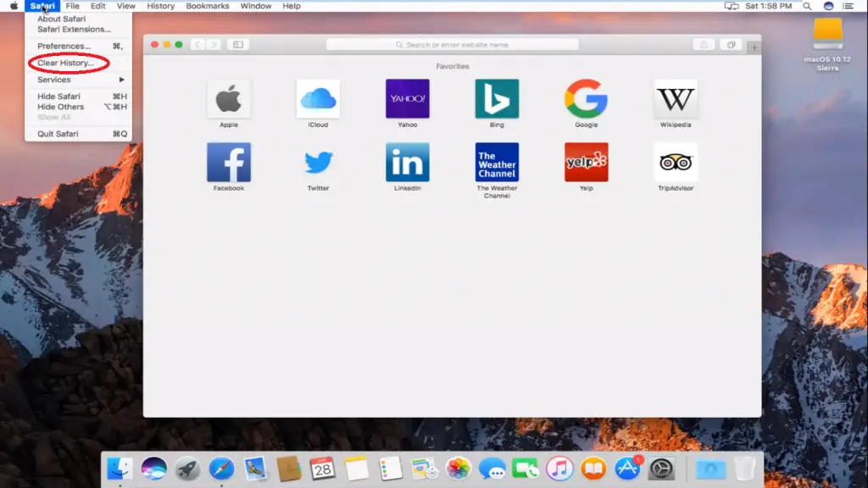
Task: Open Trash in the Dock
Action: (x=744, y=469)
